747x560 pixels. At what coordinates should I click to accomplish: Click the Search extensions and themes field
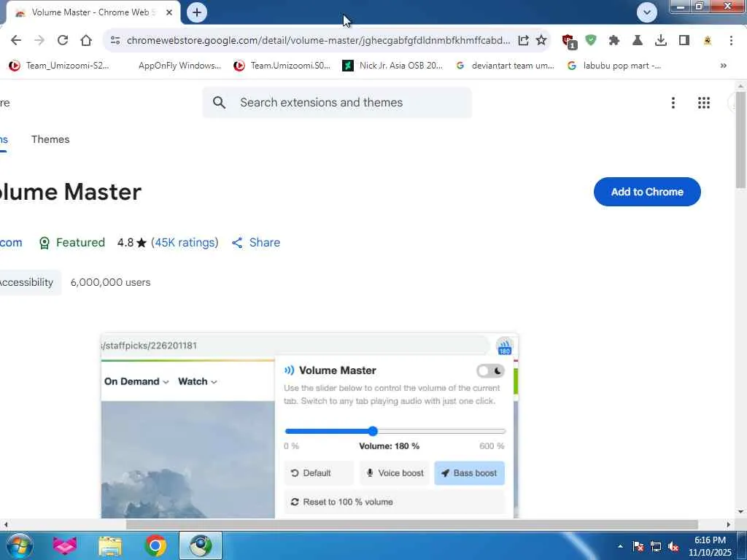[337, 102]
